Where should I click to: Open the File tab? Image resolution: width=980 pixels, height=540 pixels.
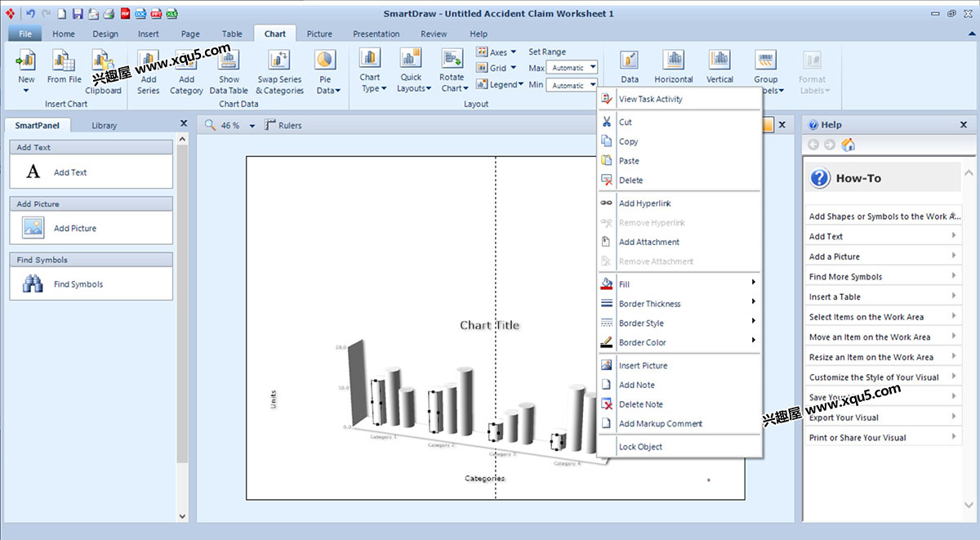point(24,33)
